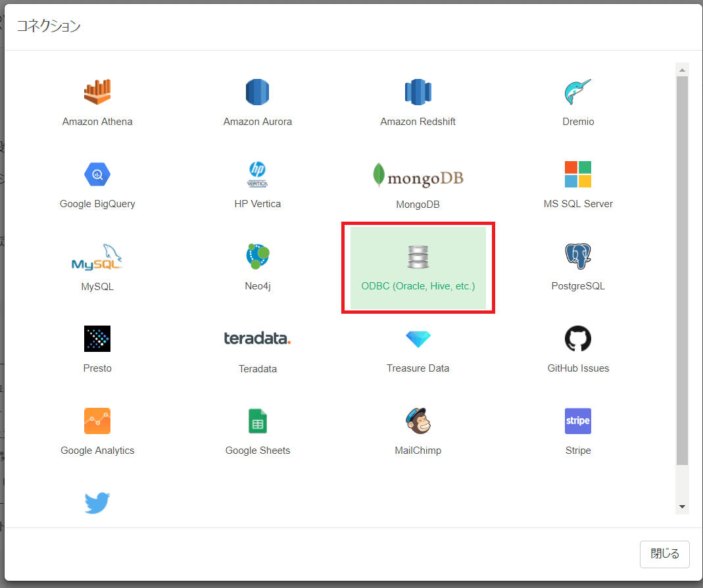This screenshot has width=703, height=588.
Task: Click the Amazon Athena label
Action: coord(97,122)
